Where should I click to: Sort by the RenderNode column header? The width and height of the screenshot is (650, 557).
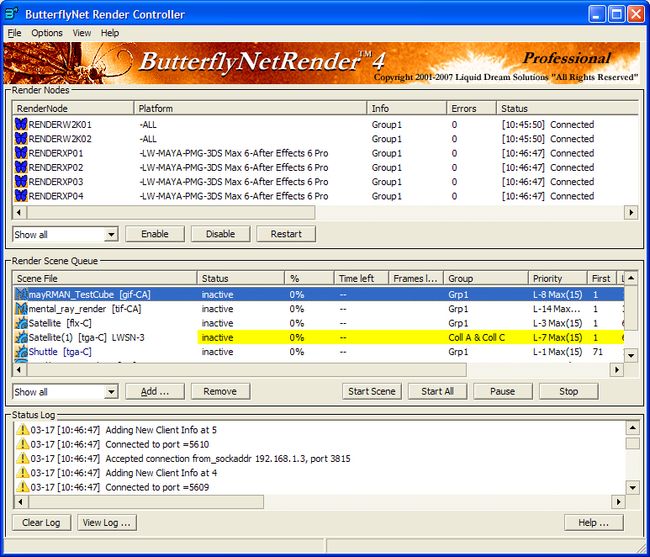coord(73,108)
